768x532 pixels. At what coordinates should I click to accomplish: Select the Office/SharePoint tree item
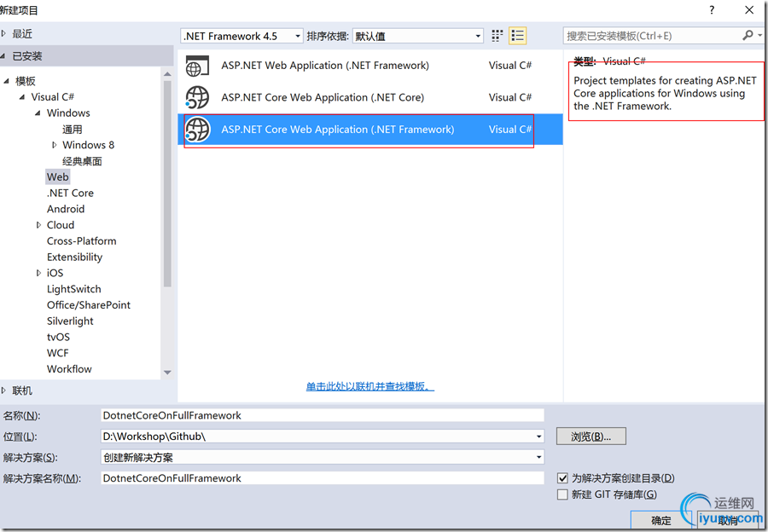[x=89, y=305]
